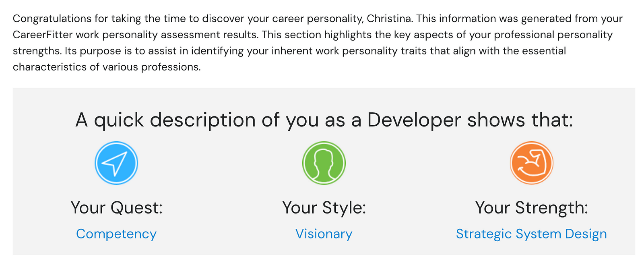Screen dimensions: 644x261
Task: Click the "Your Style:" label
Action: [x=324, y=208]
